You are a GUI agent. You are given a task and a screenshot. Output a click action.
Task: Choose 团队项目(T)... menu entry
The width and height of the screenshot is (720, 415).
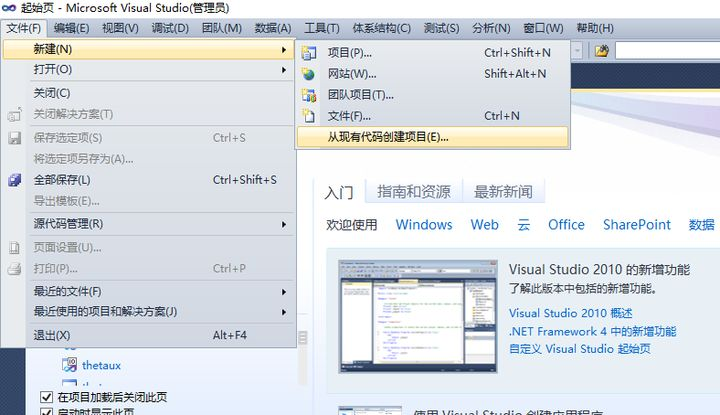pos(433,95)
